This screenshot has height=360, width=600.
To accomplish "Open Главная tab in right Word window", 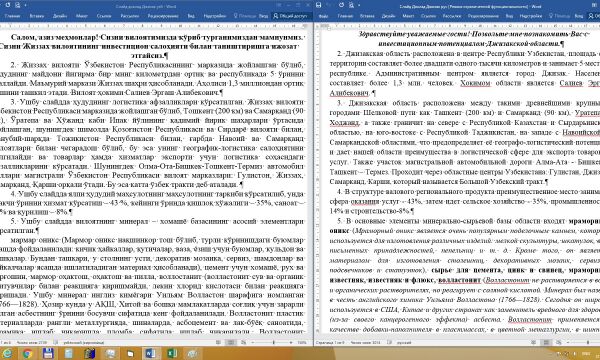I will [x=345, y=16].
